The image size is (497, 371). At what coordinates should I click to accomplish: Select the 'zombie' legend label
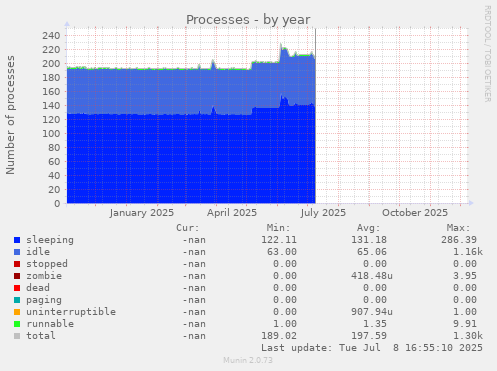click(x=44, y=276)
